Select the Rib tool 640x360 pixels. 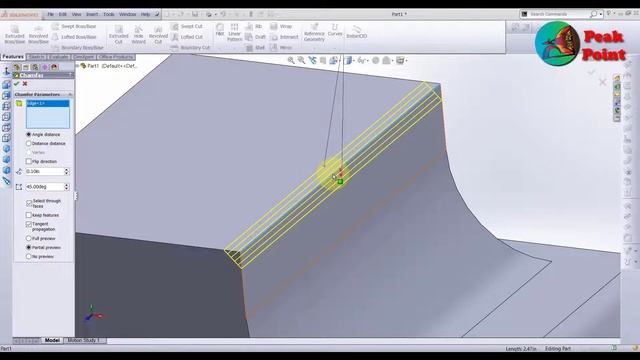[254, 26]
